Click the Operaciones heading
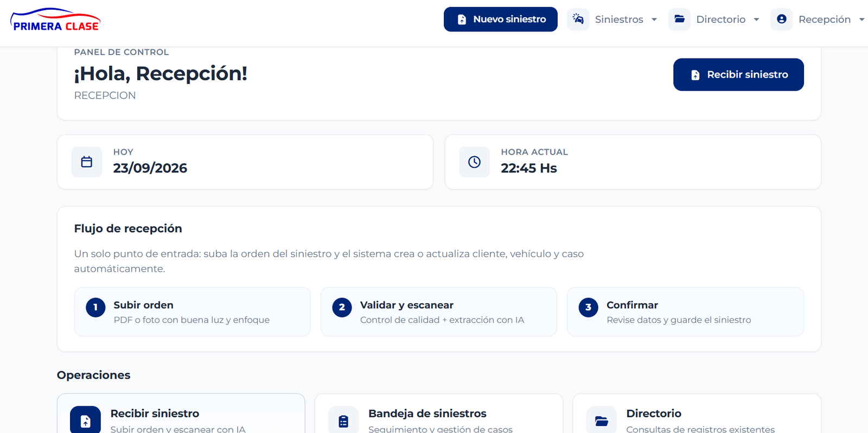Image resolution: width=868 pixels, height=433 pixels. click(94, 375)
